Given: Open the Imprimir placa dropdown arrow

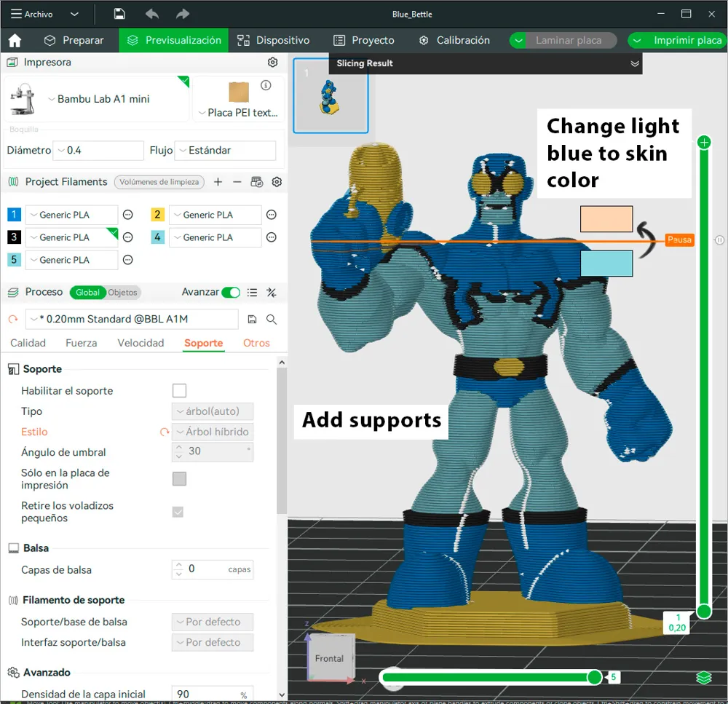Looking at the screenshot, I should pyautogui.click(x=637, y=40).
